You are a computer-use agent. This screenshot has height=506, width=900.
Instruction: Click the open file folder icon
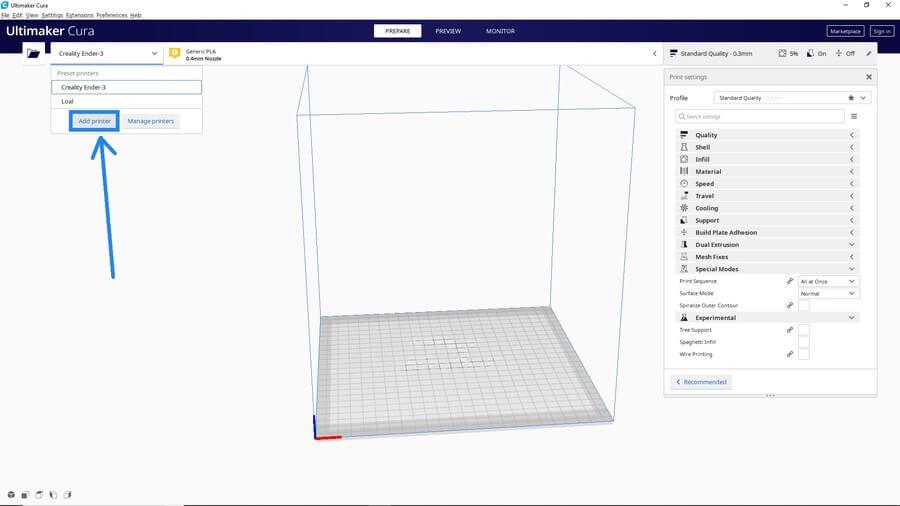tap(33, 54)
